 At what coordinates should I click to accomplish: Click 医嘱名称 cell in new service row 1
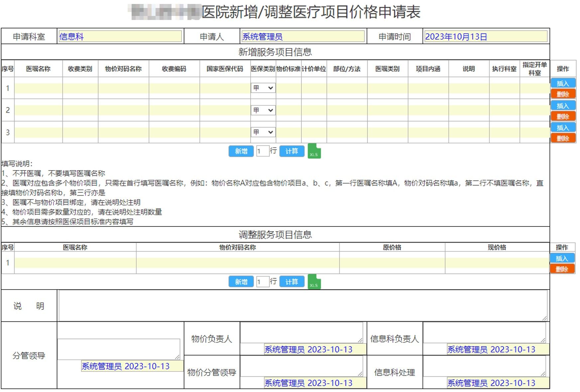point(38,88)
